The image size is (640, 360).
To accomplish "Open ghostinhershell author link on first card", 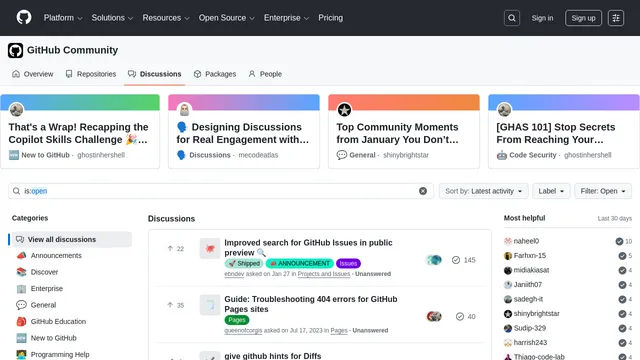I will coord(101,155).
